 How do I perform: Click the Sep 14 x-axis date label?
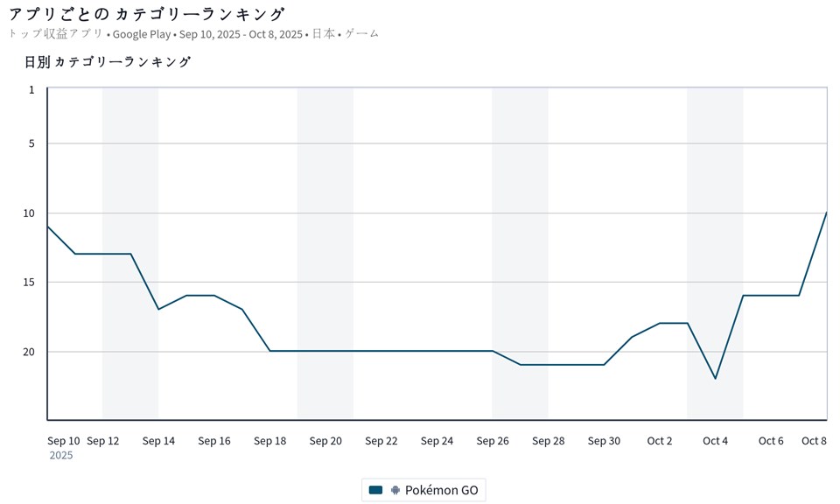click(158, 441)
